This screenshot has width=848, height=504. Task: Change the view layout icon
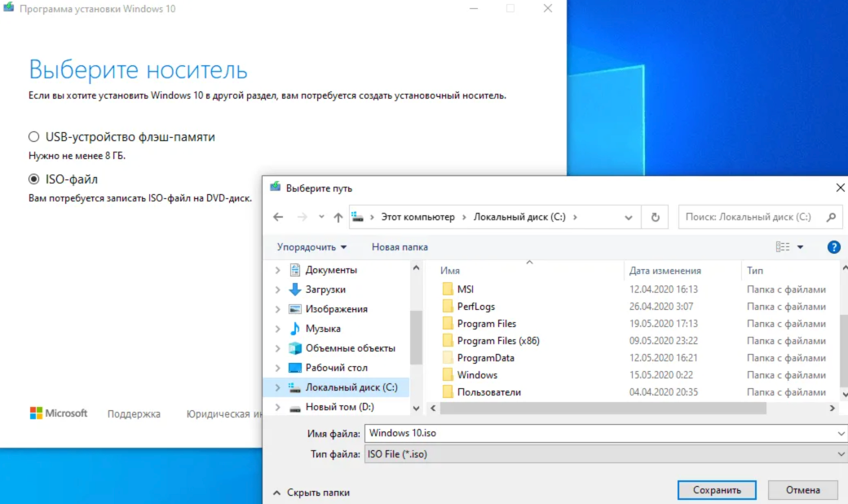tap(783, 247)
